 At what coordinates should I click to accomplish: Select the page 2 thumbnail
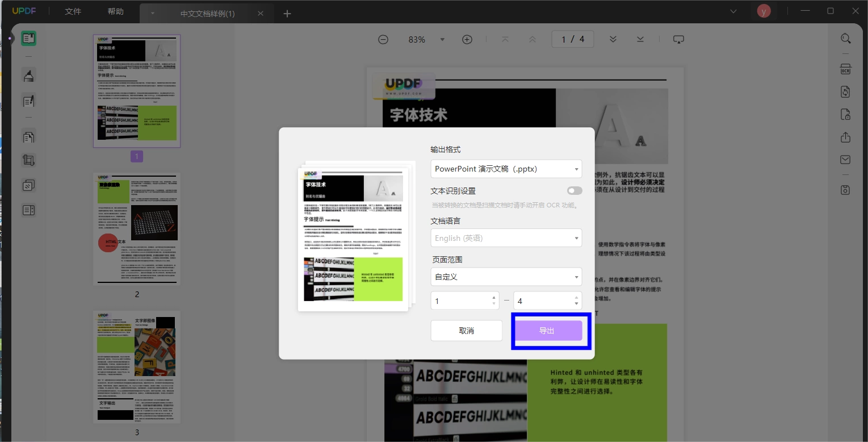point(137,229)
